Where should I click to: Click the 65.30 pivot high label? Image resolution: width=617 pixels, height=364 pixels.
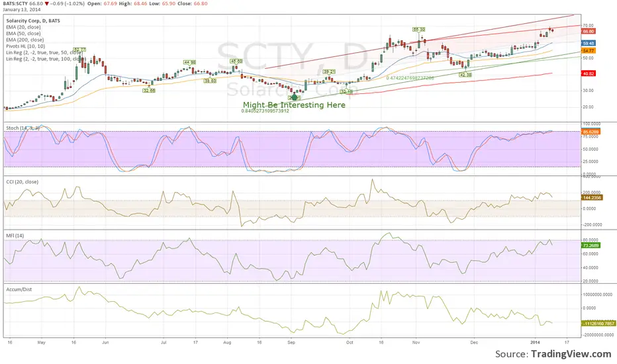pyautogui.click(x=418, y=29)
